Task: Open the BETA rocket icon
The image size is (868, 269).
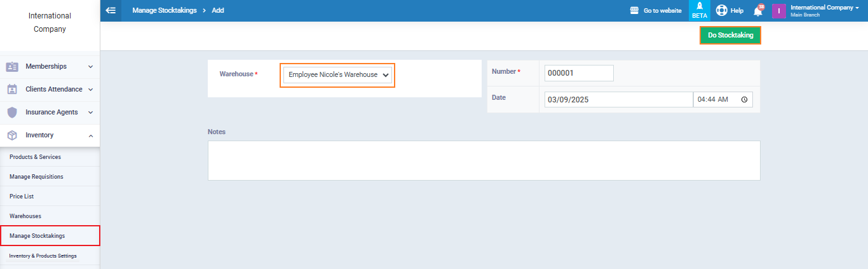Action: (699, 8)
